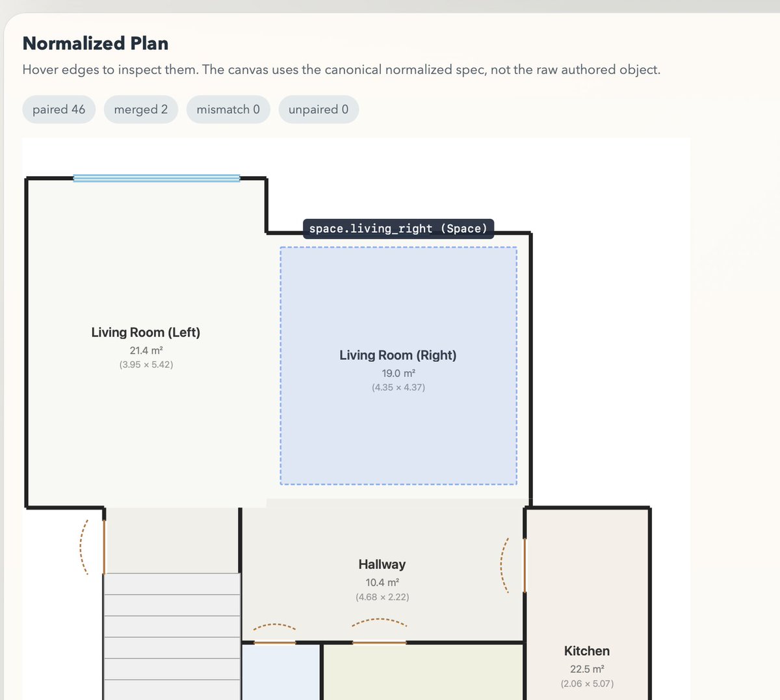Click the "(4.35 × 4.37)" dimensions text
This screenshot has width=780, height=700.
(x=398, y=387)
